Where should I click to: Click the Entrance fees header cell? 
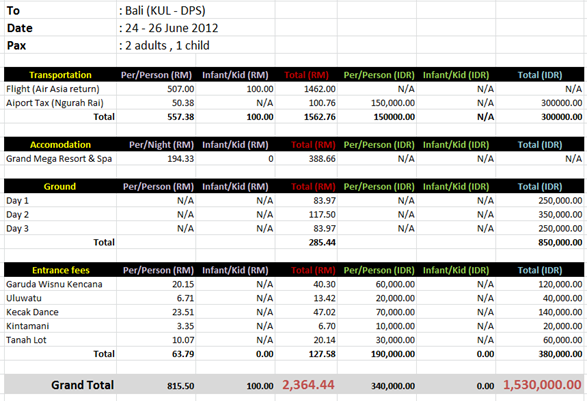point(60,270)
